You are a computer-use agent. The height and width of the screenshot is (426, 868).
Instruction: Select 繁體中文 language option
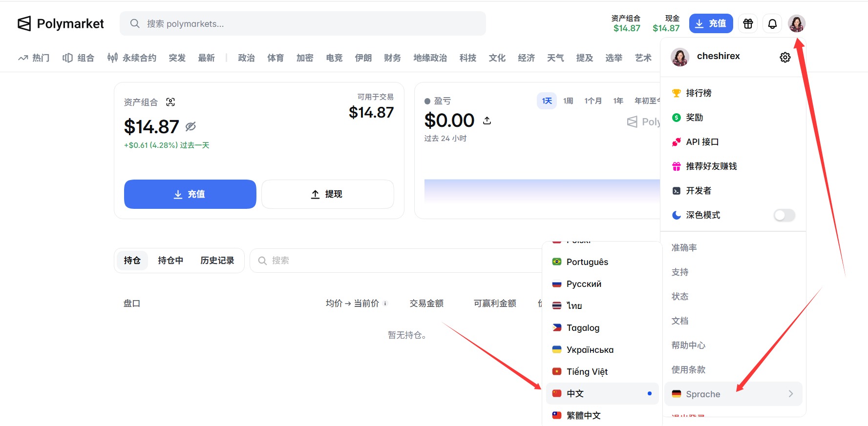point(602,415)
